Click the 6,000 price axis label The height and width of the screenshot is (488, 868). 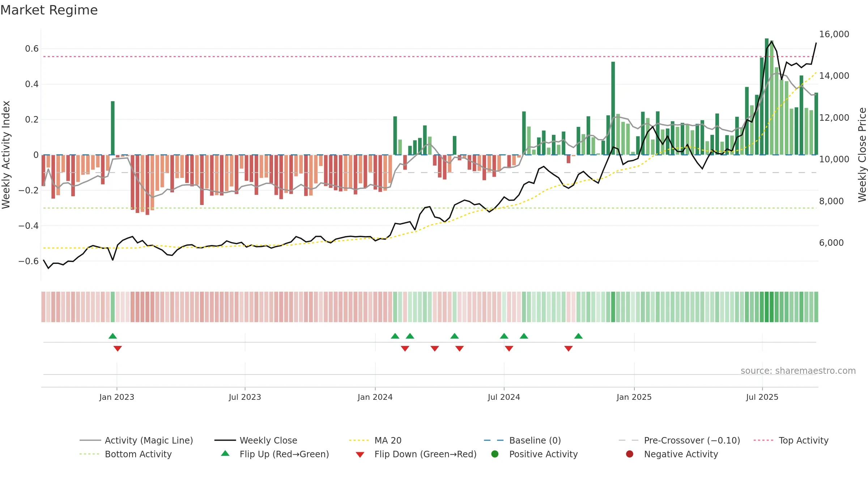[831, 243]
